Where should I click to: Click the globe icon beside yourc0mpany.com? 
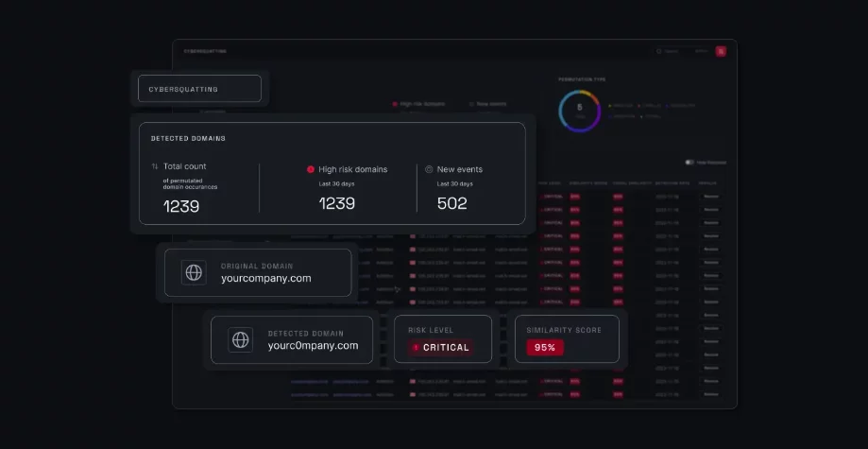pos(240,339)
